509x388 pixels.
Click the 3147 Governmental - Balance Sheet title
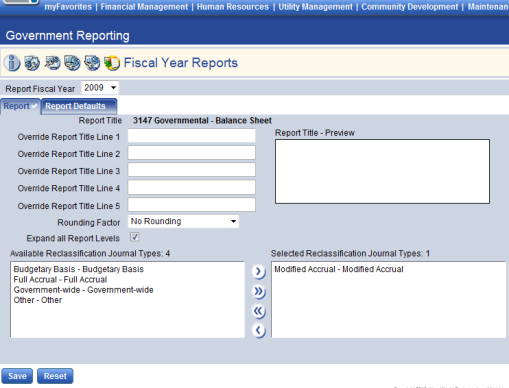click(202, 120)
